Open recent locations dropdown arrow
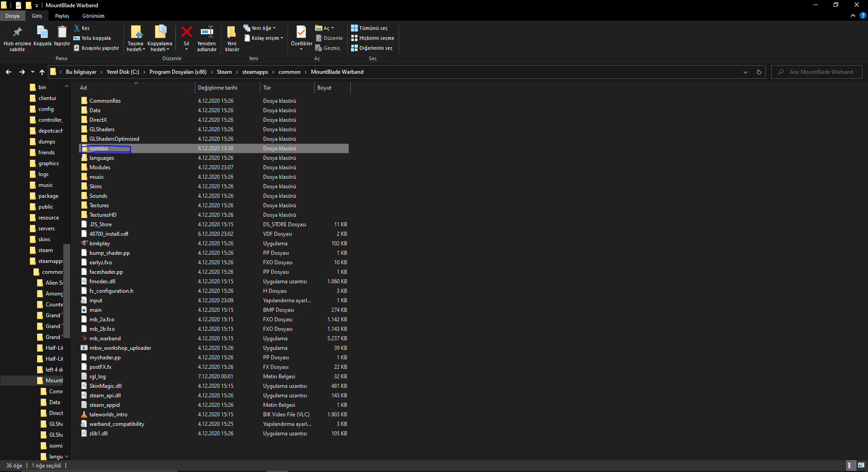 pyautogui.click(x=33, y=72)
